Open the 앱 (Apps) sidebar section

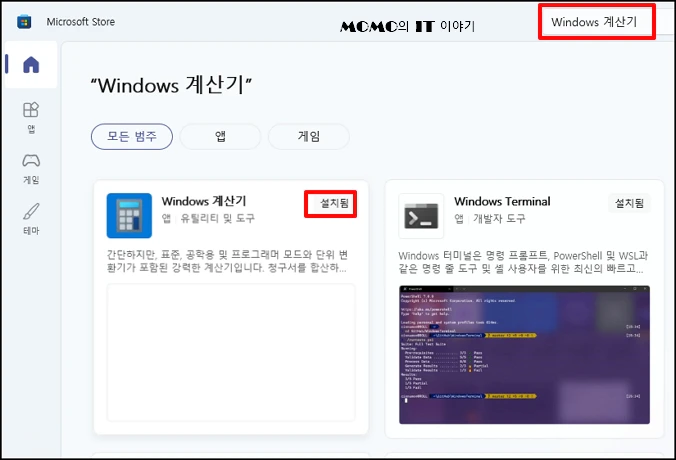tap(31, 117)
